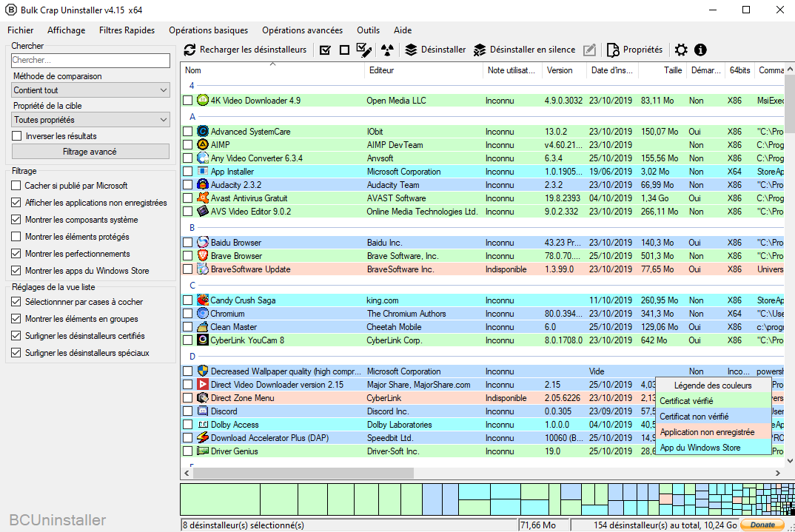Click the Brave Browser lion icon
Image resolution: width=795 pixels, height=532 pixels.
tap(203, 256)
